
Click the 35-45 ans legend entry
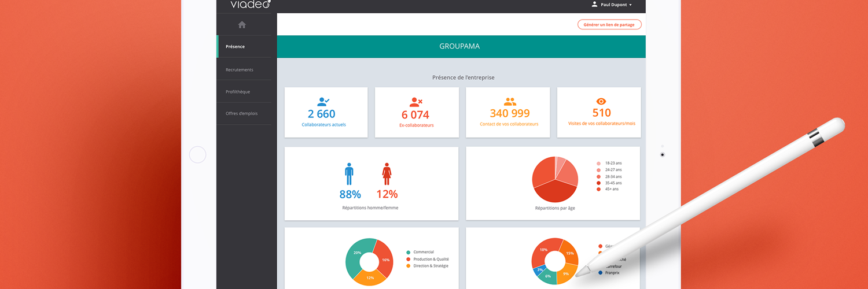tap(609, 183)
